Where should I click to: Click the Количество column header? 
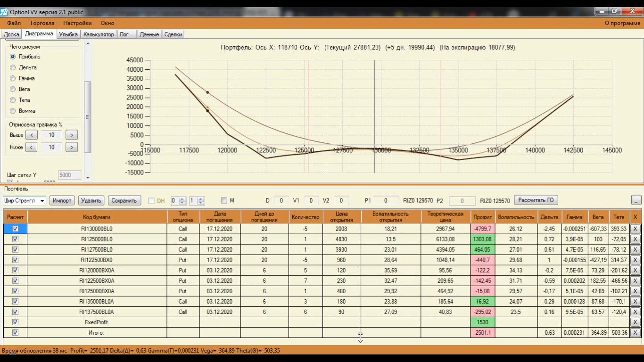(x=305, y=217)
